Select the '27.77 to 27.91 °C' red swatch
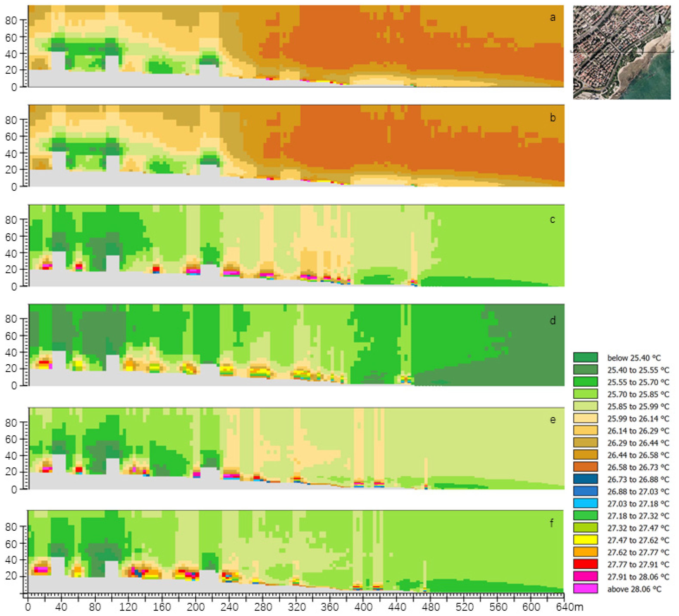Image resolution: width=679 pixels, height=616 pixels. (x=585, y=564)
